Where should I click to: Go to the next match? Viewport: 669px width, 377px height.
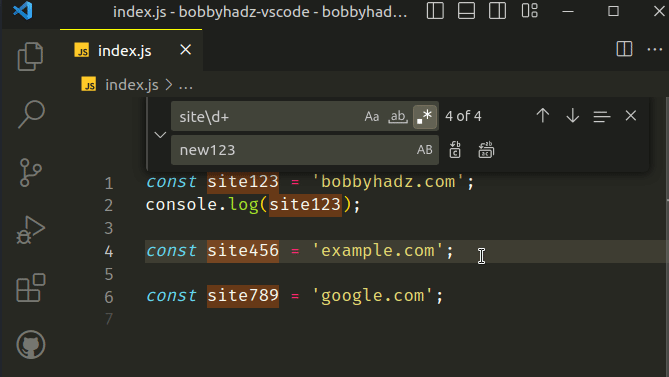573,116
